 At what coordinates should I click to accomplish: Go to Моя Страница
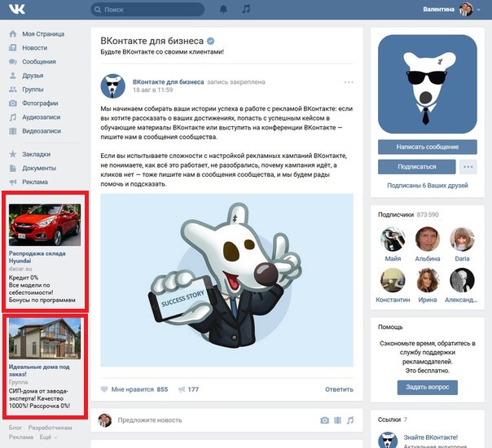tap(43, 34)
